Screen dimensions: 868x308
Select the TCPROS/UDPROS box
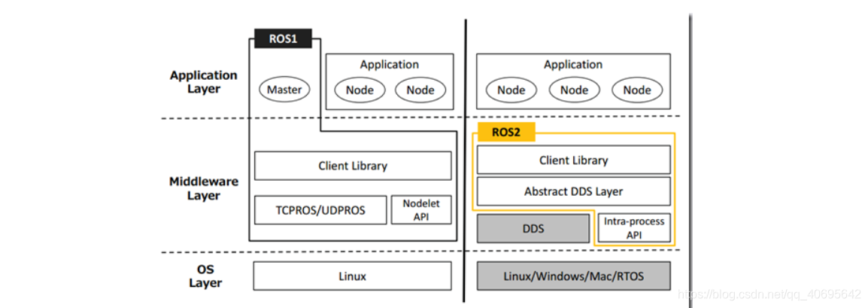pos(320,210)
